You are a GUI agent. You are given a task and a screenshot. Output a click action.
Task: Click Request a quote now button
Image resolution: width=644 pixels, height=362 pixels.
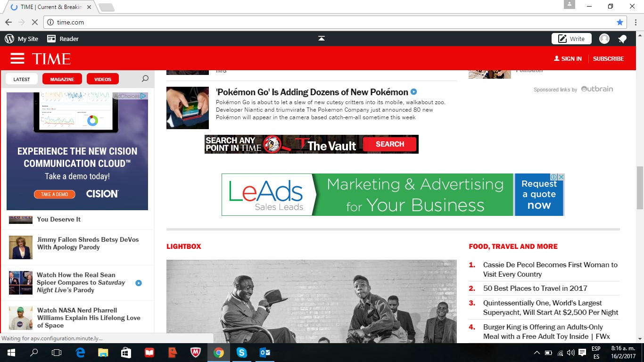pyautogui.click(x=539, y=194)
